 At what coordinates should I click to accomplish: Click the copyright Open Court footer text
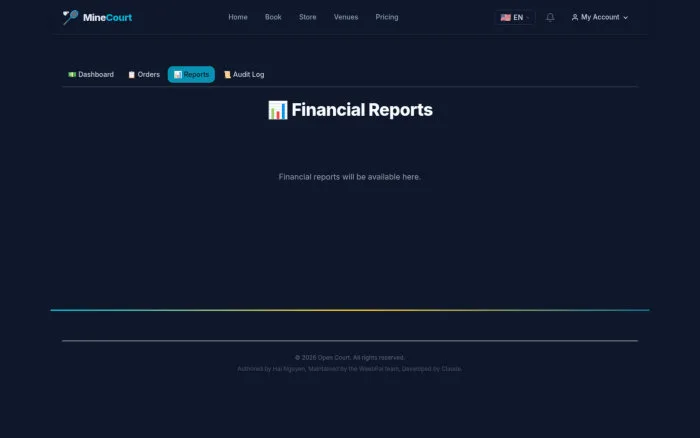[350, 358]
